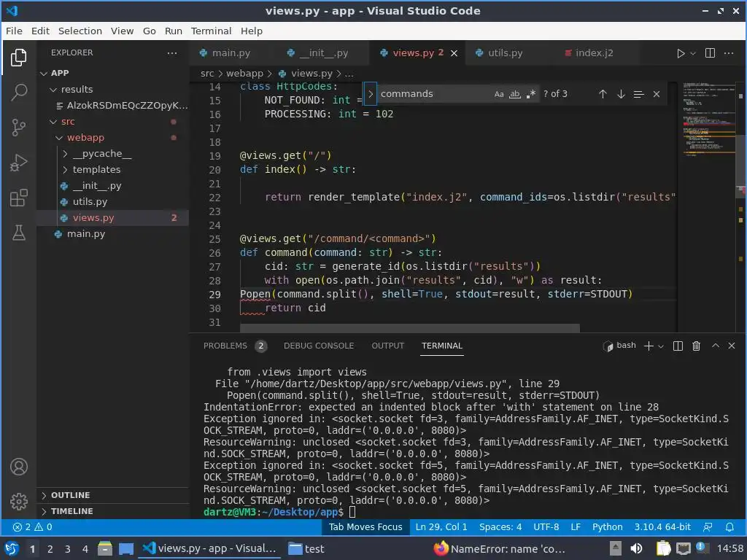Open the Search view in activity bar
This screenshot has height=560, width=747.
tap(18, 92)
